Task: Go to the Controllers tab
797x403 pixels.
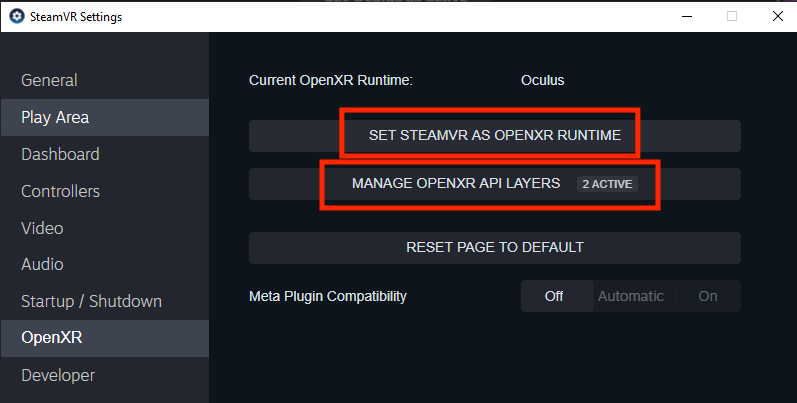Action: click(104, 191)
